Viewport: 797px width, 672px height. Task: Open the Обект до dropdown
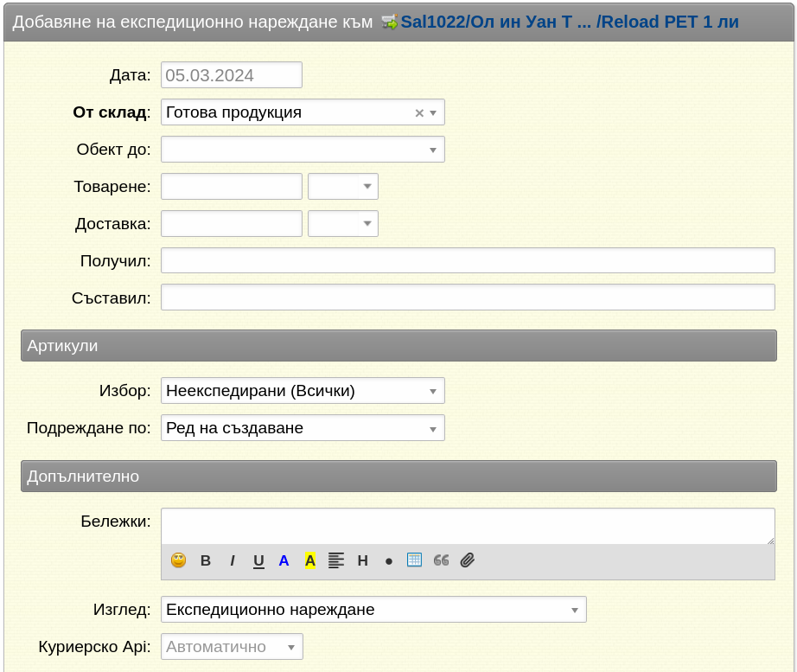[x=303, y=150]
